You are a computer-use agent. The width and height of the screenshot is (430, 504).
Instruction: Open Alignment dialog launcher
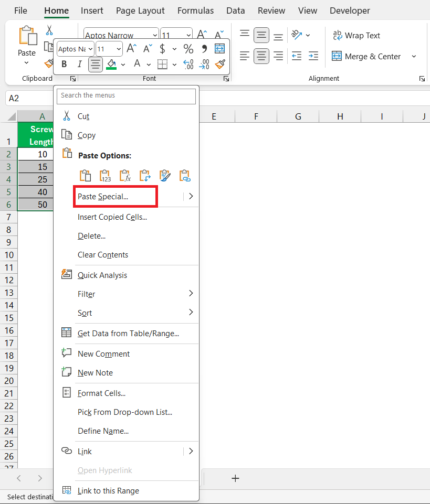[x=422, y=79]
